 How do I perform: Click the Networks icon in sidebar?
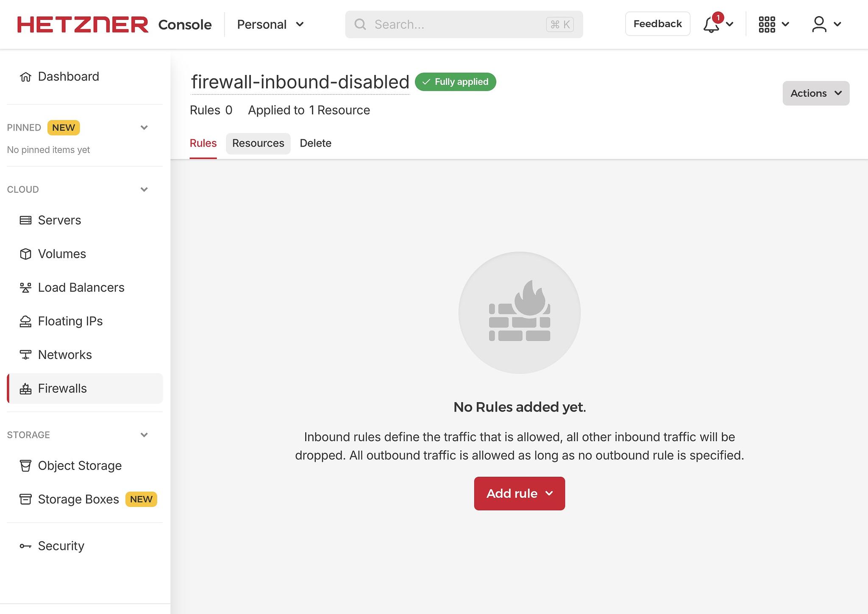tap(25, 355)
